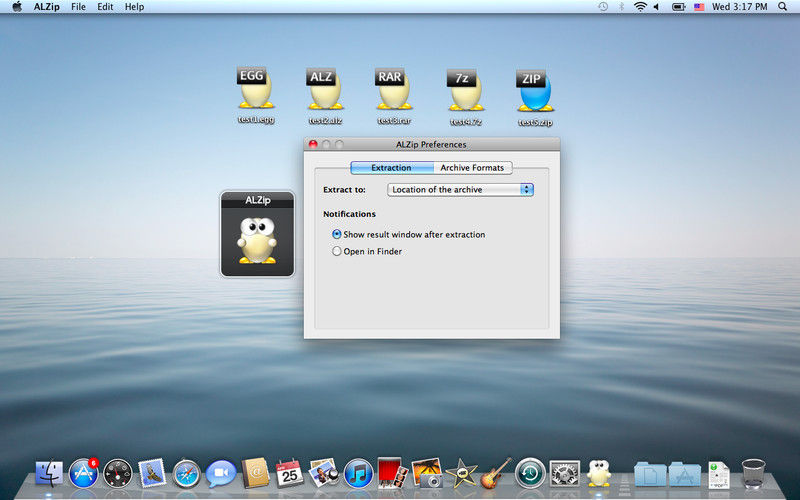
Task: Select the test3.rar archive icon
Action: (x=393, y=89)
